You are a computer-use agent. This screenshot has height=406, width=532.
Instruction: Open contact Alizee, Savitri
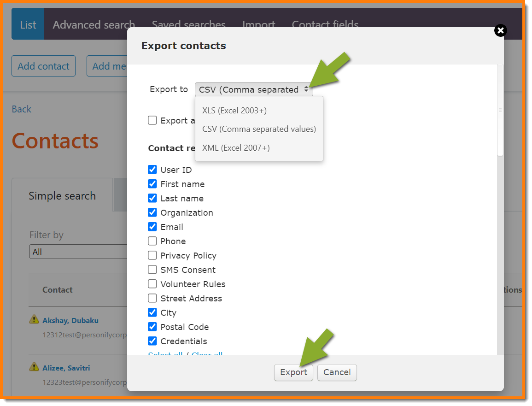click(x=66, y=368)
